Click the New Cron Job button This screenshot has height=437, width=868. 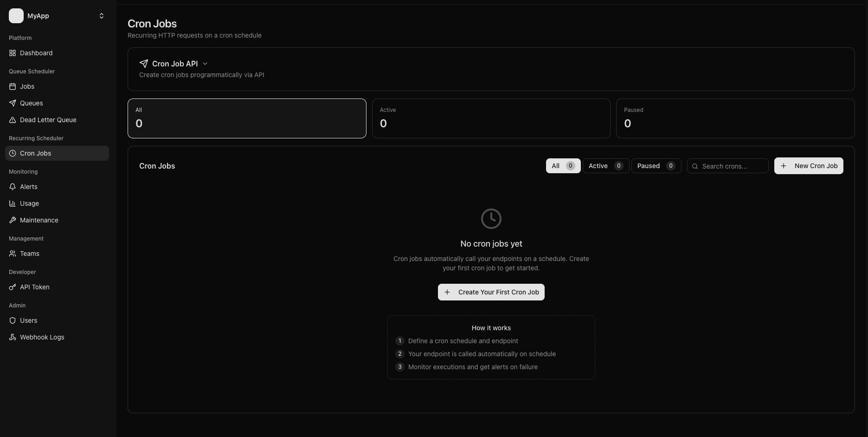[808, 166]
